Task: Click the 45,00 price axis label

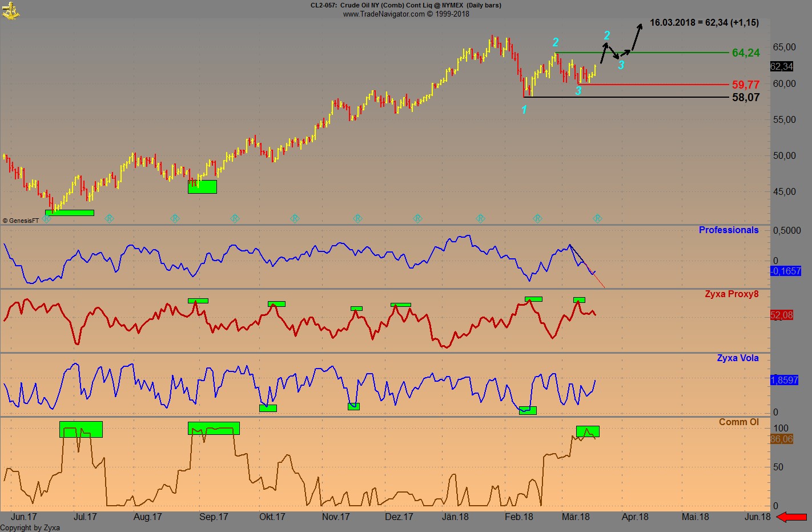Action: pos(784,191)
